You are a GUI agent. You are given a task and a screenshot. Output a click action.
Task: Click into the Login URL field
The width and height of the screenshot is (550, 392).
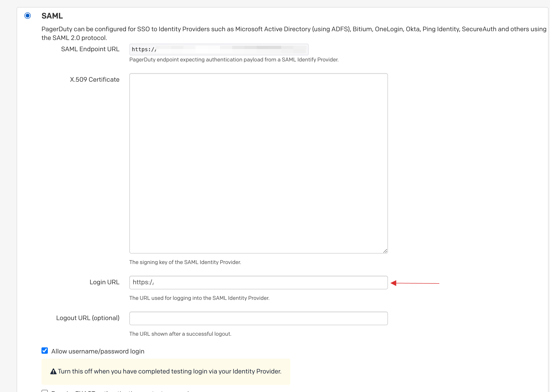258,283
